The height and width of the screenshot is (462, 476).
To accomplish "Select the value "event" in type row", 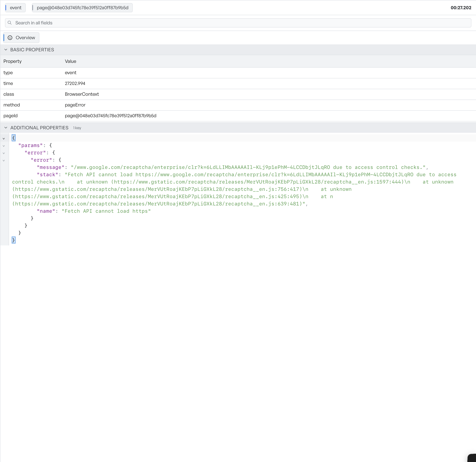I will coord(70,73).
